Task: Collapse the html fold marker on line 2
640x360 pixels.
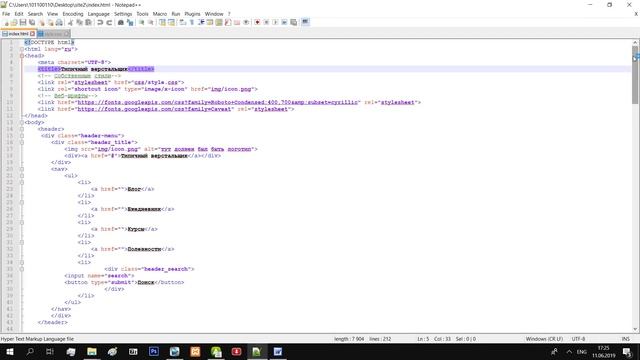Action: 22,49
